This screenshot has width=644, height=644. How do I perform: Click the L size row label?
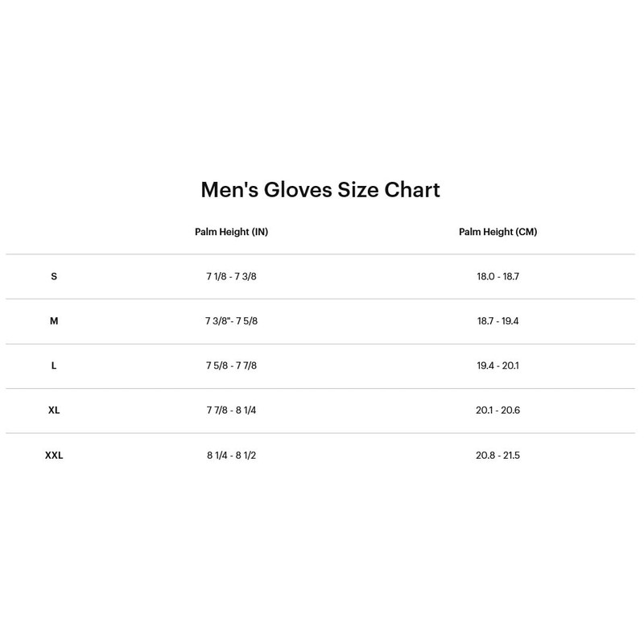[54, 365]
